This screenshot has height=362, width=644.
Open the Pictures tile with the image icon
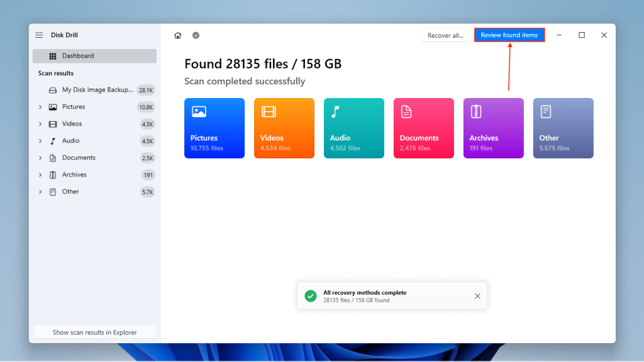[x=199, y=111]
